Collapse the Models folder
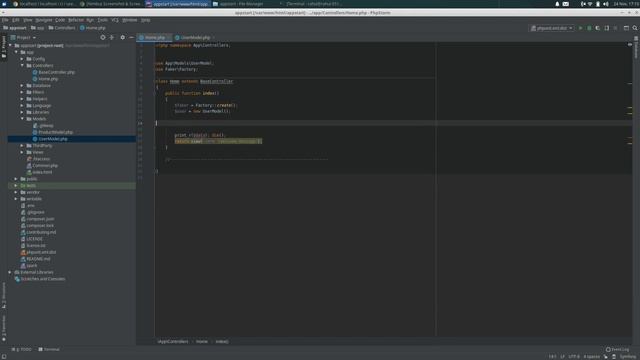Viewport: 640px width, 360px height. click(x=22, y=119)
